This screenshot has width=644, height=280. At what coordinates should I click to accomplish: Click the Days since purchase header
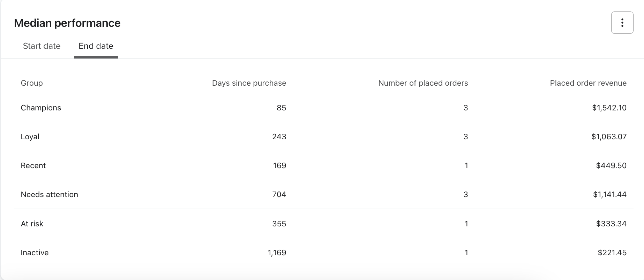249,83
